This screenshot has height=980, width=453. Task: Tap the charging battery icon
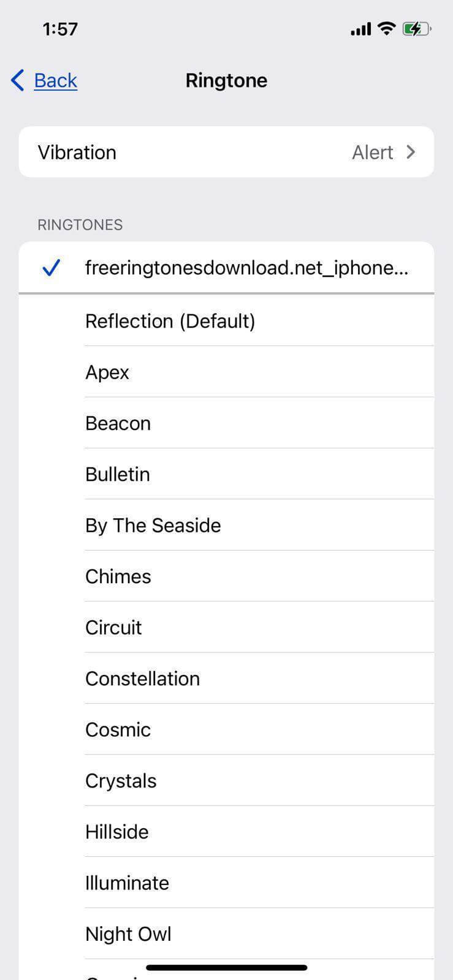[416, 28]
